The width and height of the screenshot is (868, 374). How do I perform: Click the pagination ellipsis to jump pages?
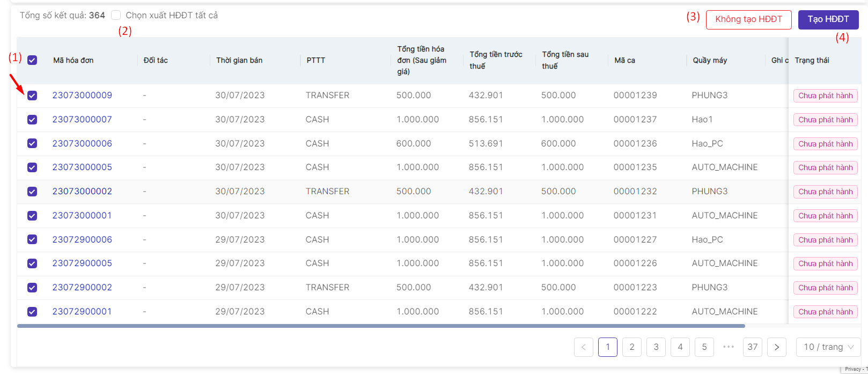click(x=729, y=347)
